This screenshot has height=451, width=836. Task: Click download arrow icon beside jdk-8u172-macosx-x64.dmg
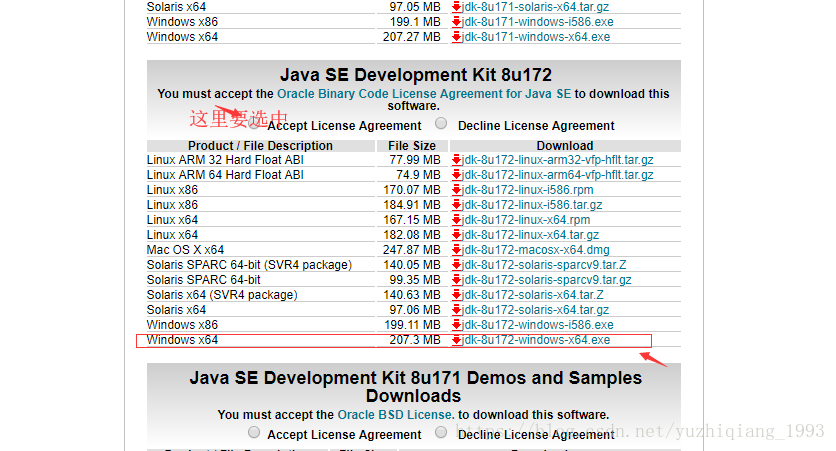(x=456, y=249)
